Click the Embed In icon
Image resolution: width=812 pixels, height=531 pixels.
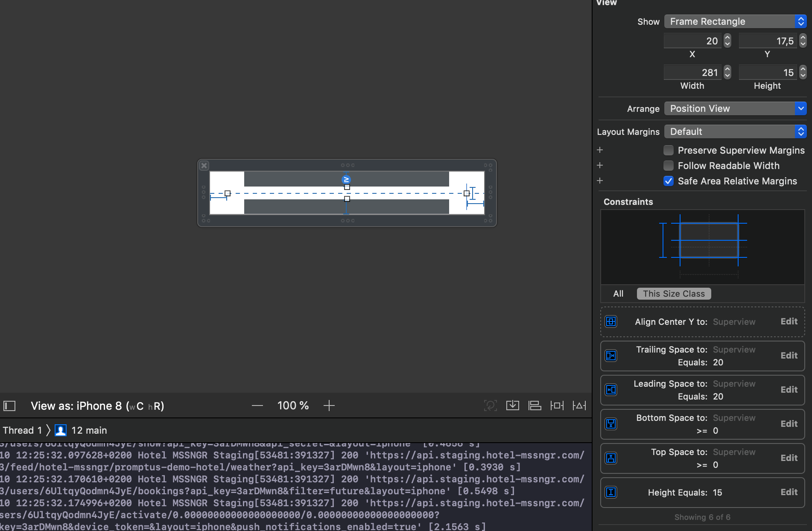pyautogui.click(x=513, y=406)
